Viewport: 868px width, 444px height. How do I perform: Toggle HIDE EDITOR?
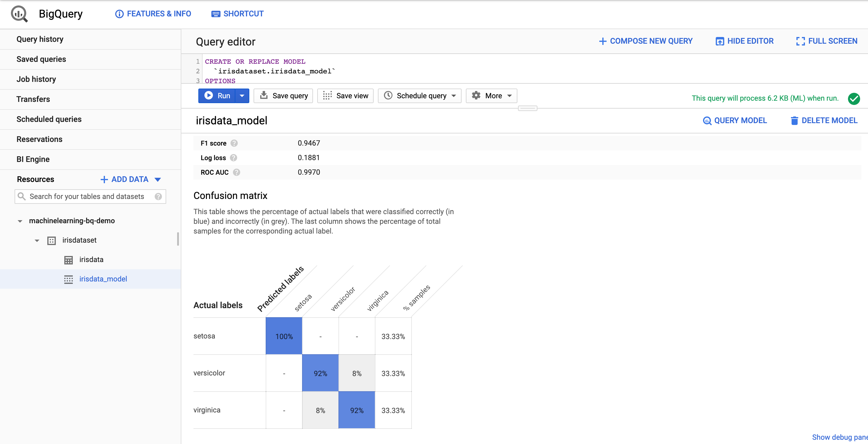point(744,41)
